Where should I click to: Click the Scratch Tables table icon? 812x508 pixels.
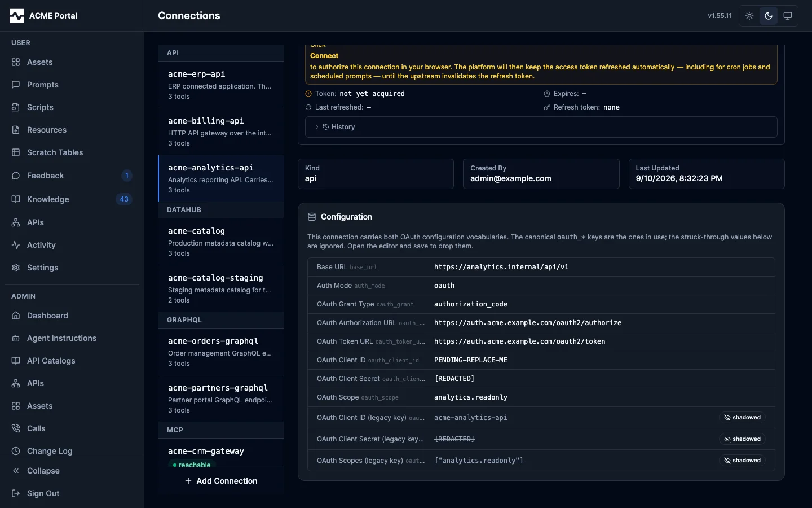16,152
